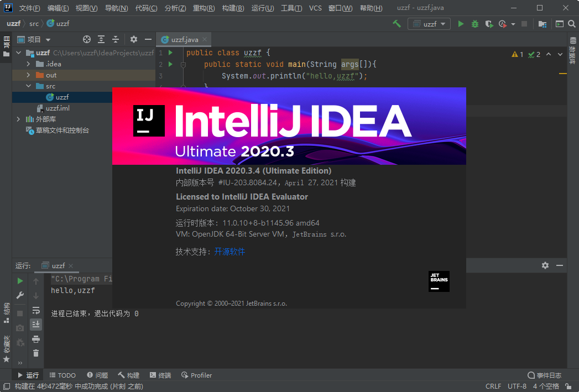Rerun uzzf in the Run tool window

(20, 281)
